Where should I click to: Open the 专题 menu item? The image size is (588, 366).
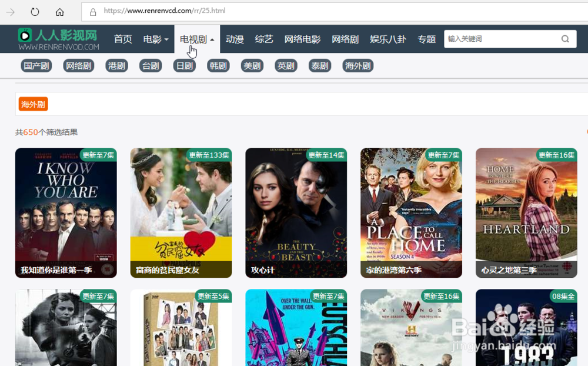point(427,39)
